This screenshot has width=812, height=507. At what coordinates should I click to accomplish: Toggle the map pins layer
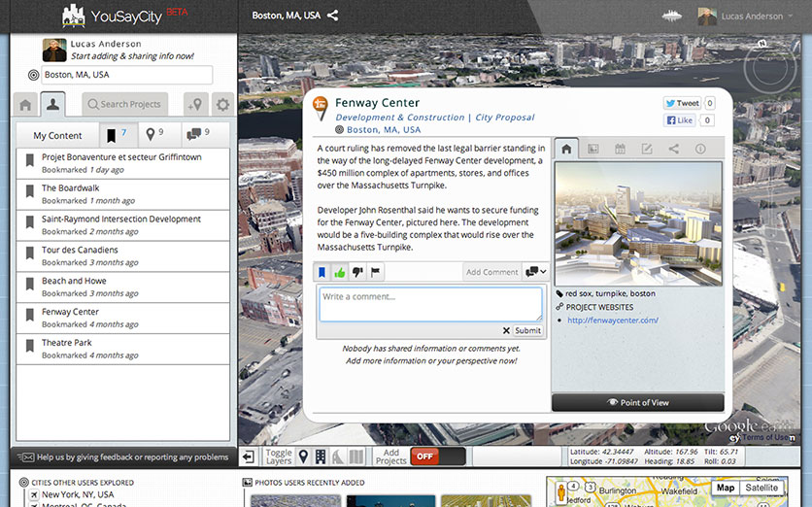point(303,456)
